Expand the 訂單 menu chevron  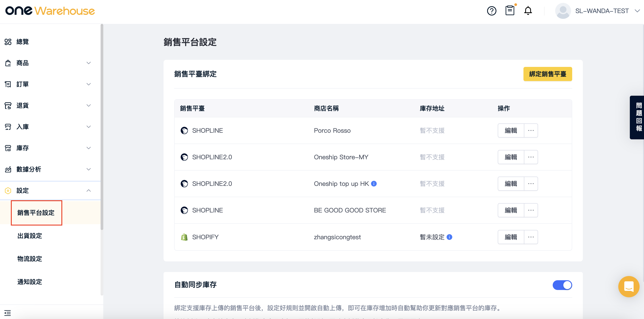point(88,84)
